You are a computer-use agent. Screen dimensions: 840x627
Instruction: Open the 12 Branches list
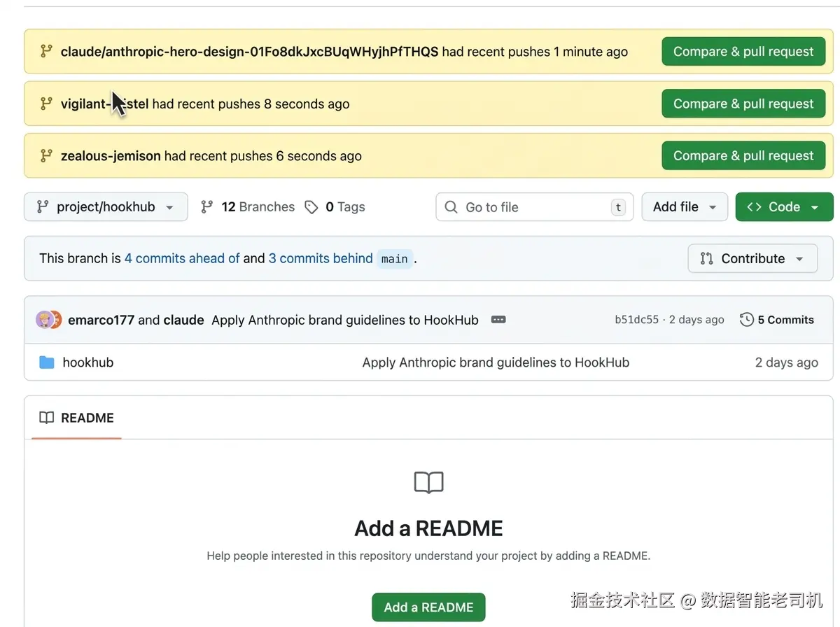258,207
